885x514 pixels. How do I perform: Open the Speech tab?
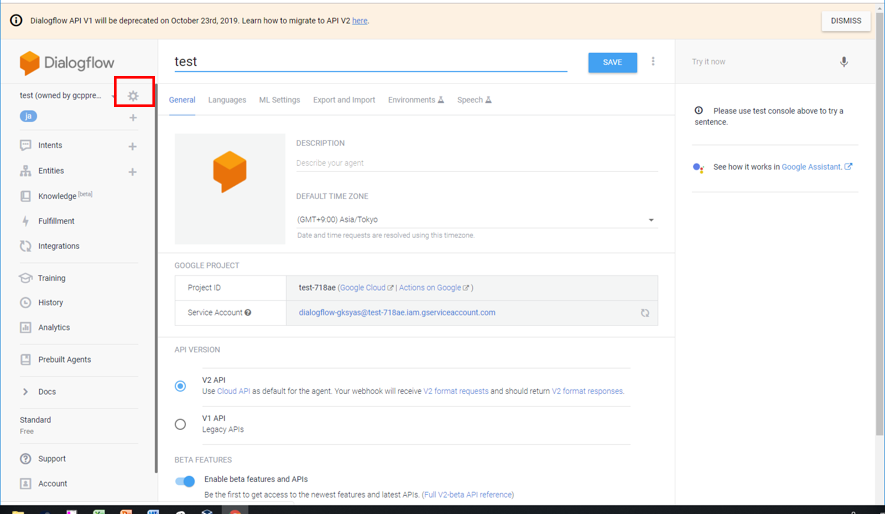click(474, 100)
